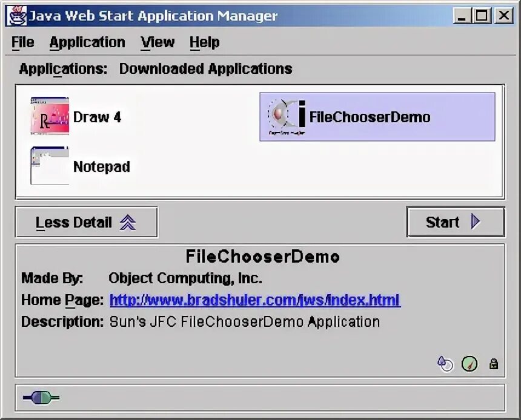This screenshot has height=420, width=521.
Task: Click the FileChooserDemo detail heading
Action: pyautogui.click(x=262, y=257)
